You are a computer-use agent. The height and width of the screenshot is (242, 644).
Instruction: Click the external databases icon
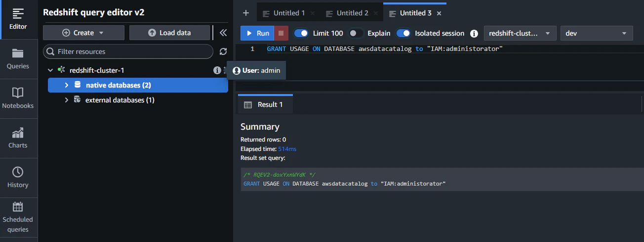pos(77,100)
